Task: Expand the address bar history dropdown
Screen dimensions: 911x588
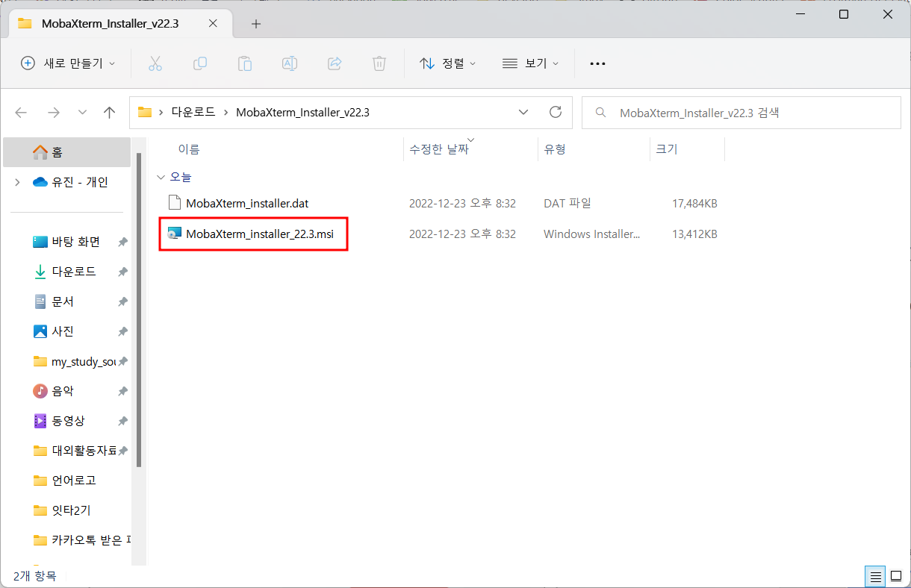Action: 524,112
